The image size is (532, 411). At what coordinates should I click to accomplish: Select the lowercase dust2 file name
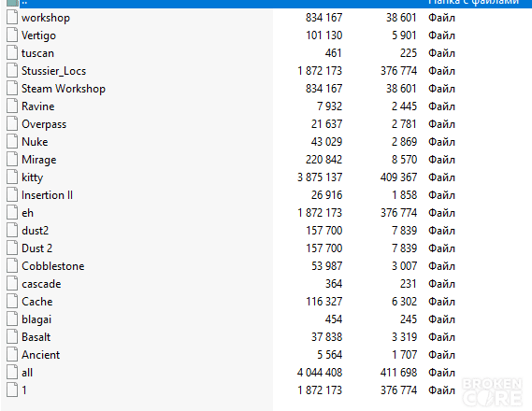[x=36, y=231]
